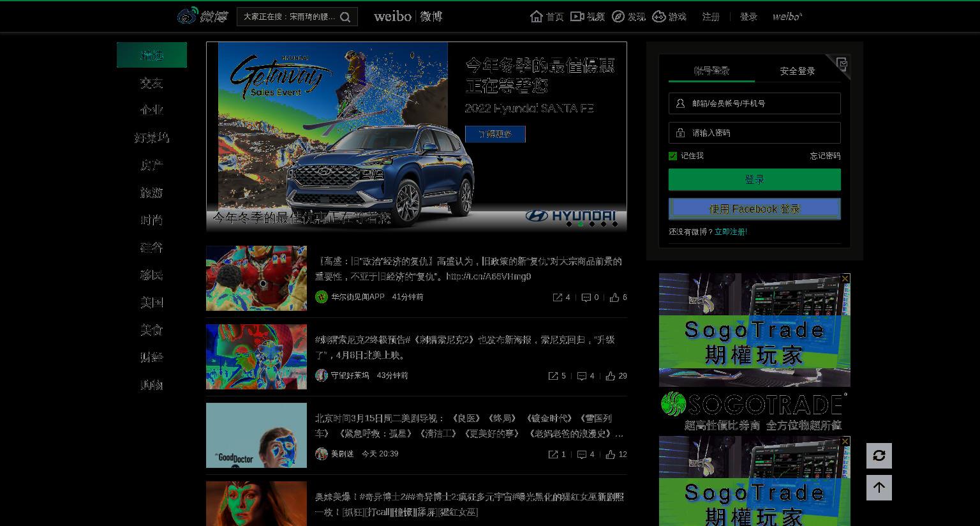The image size is (980, 526).
Task: Open comments on the 高盛 post
Action: click(x=586, y=297)
